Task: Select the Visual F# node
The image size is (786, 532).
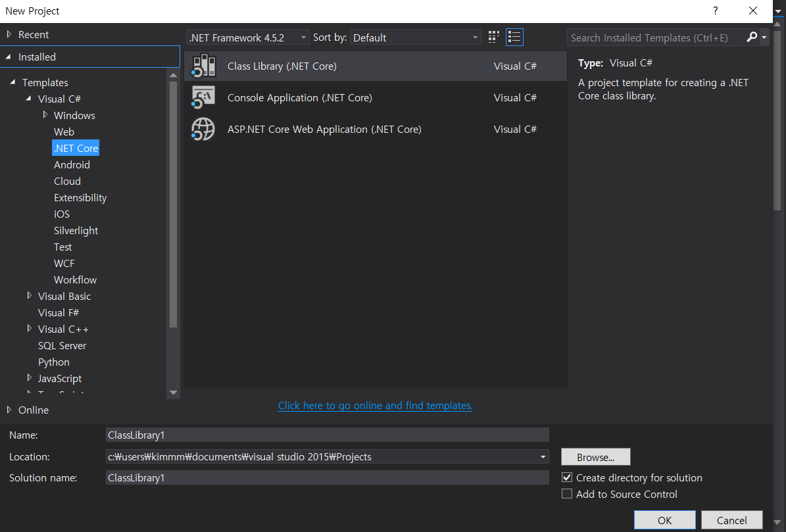Action: (59, 312)
